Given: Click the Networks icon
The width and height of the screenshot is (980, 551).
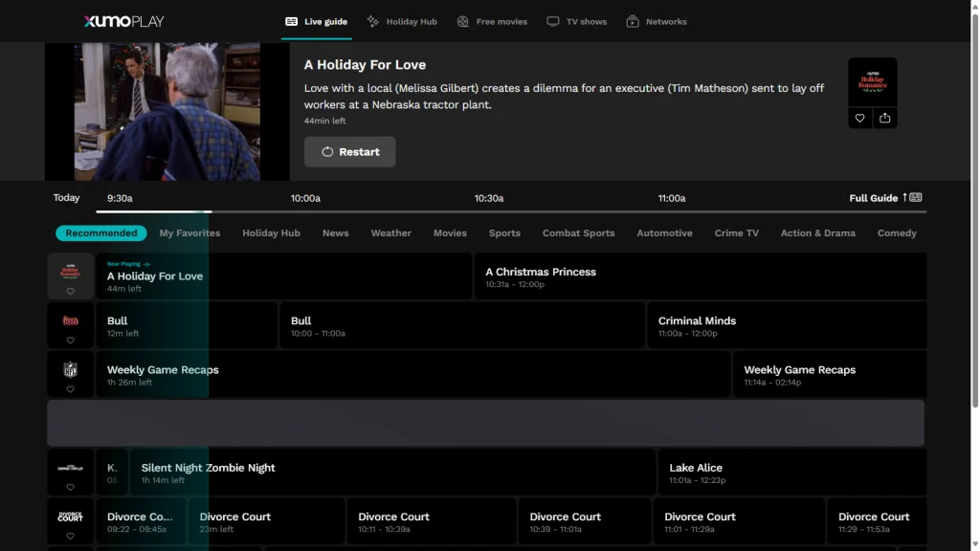Looking at the screenshot, I should [x=633, y=21].
